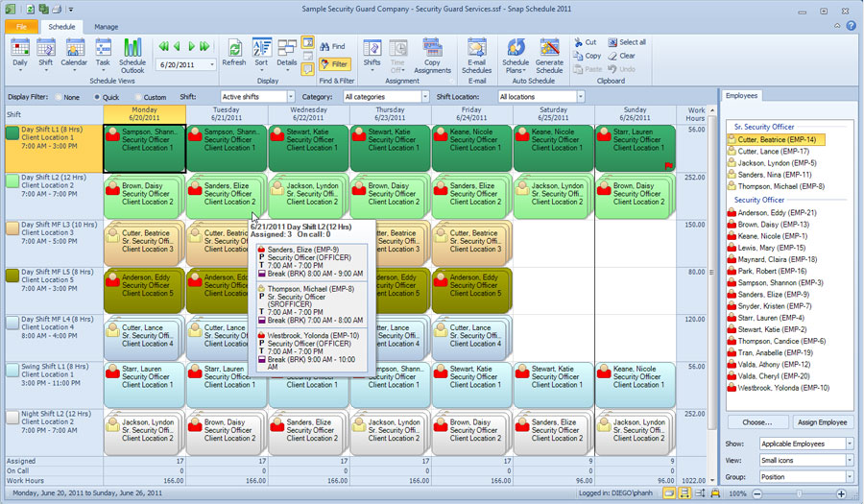Toggle the summary sigma display button
The width and height of the screenshot is (864, 504).
307,43
